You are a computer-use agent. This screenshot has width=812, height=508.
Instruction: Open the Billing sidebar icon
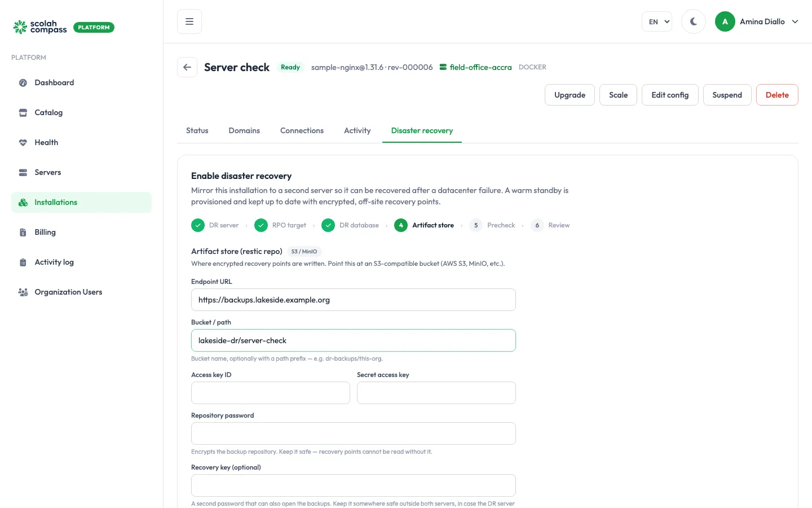pyautogui.click(x=23, y=232)
